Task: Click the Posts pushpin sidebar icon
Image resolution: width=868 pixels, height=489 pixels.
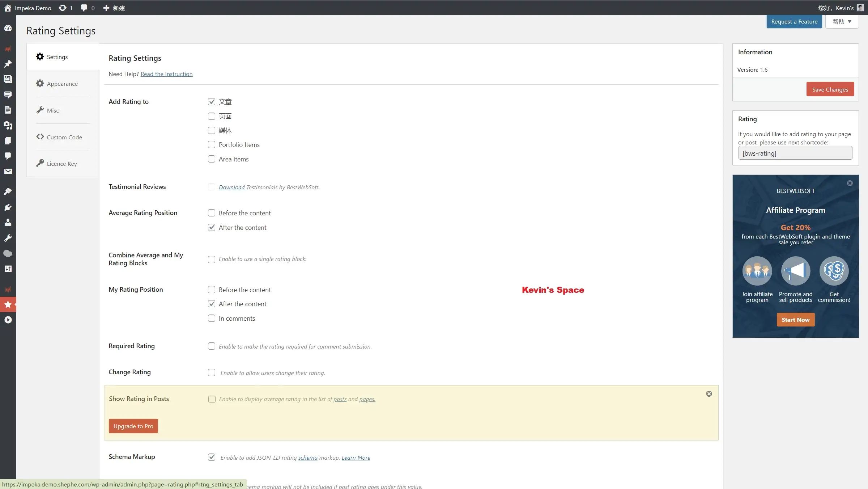Action: 8,64
